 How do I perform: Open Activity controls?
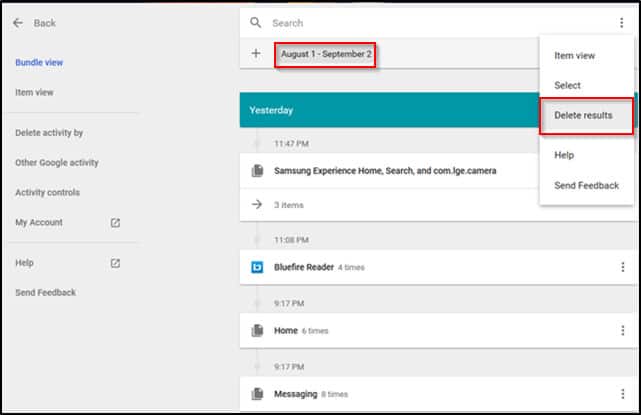[47, 193]
